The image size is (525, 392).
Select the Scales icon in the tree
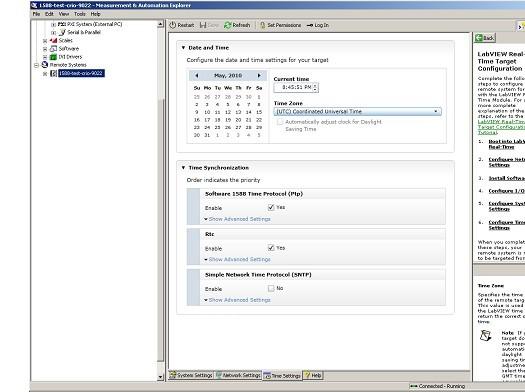(53, 41)
